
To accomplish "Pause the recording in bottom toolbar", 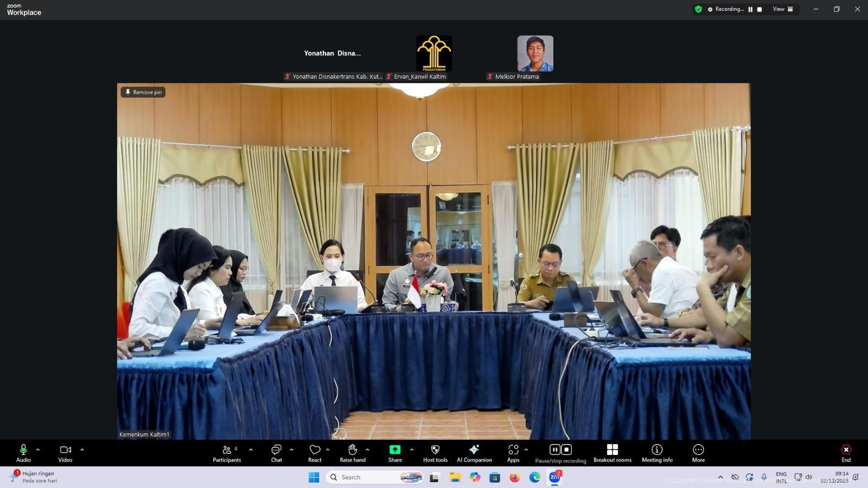I will (x=554, y=450).
